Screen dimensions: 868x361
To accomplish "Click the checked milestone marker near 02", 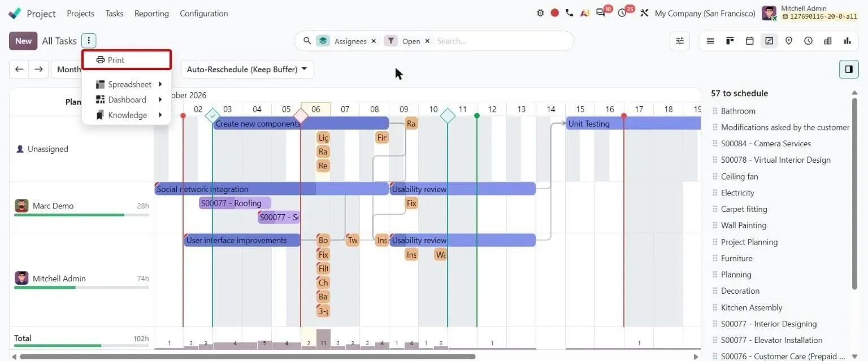I will point(212,116).
